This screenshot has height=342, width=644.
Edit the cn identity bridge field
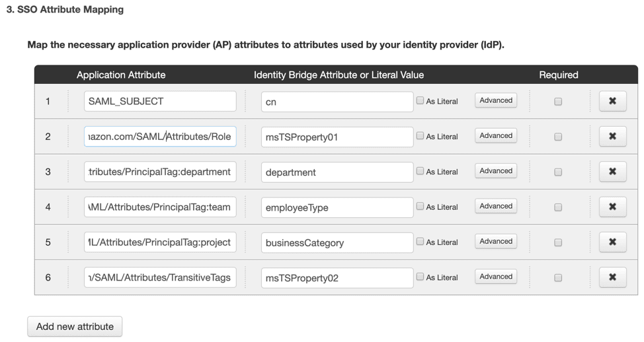[337, 102]
